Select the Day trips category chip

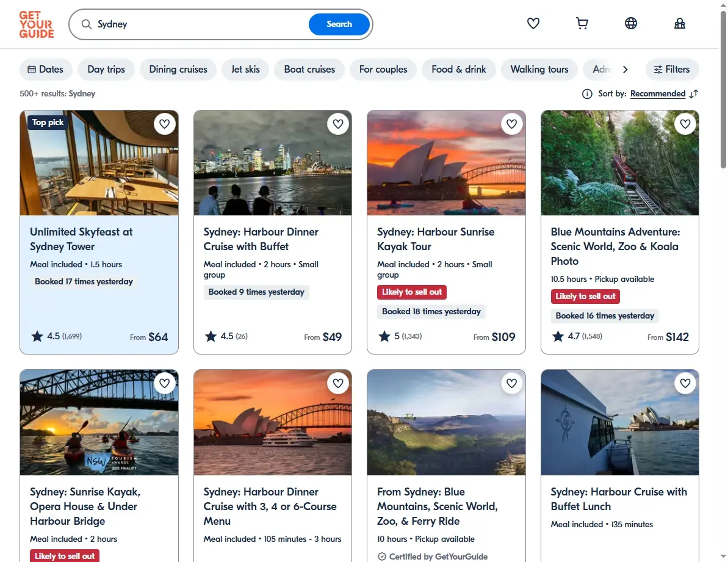tap(106, 70)
